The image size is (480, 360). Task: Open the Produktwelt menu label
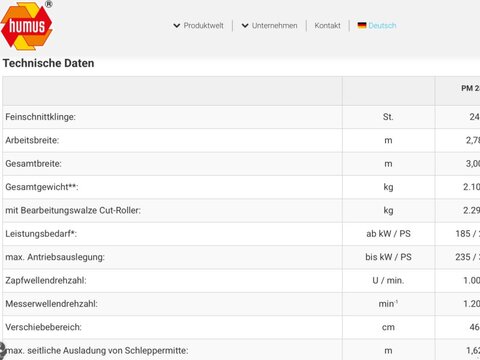click(x=204, y=26)
